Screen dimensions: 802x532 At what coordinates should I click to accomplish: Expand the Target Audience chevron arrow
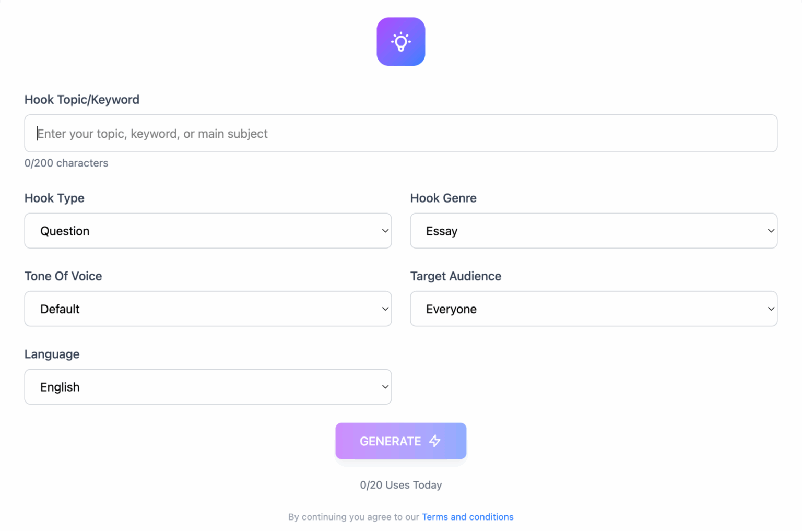click(771, 309)
